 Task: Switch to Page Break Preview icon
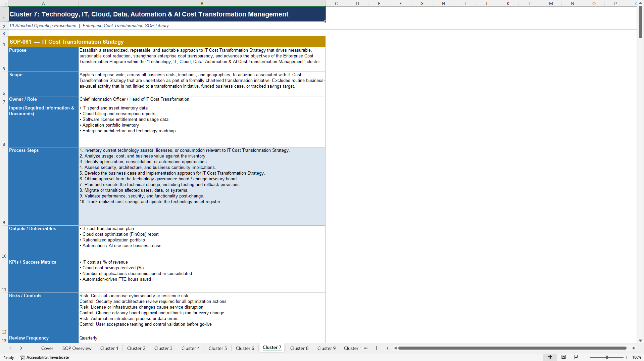click(x=577, y=357)
